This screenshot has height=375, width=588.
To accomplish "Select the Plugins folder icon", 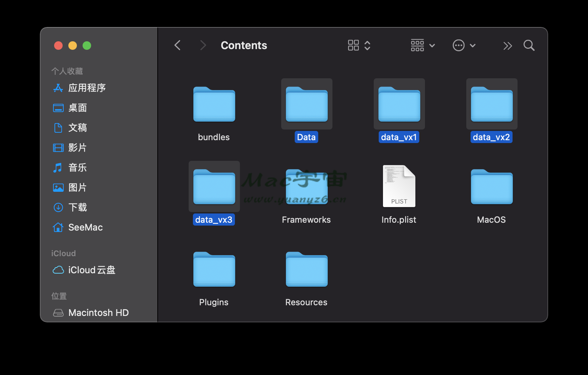I will click(214, 269).
